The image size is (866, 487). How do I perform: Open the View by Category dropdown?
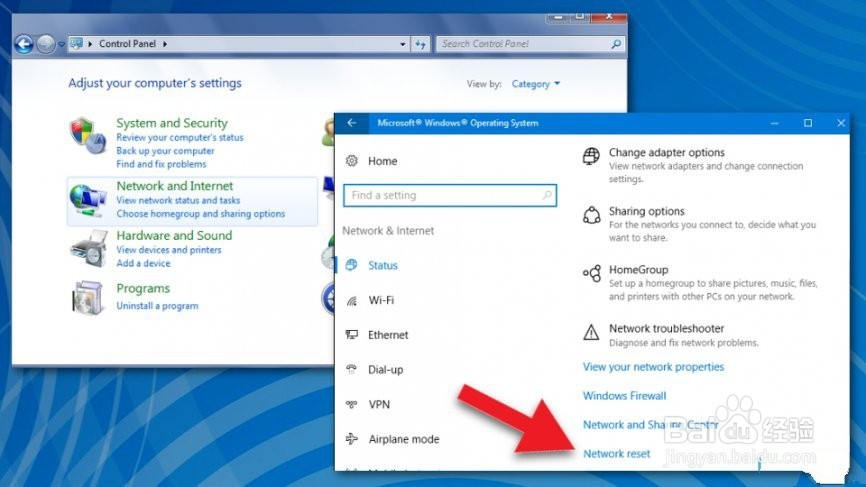coord(535,84)
